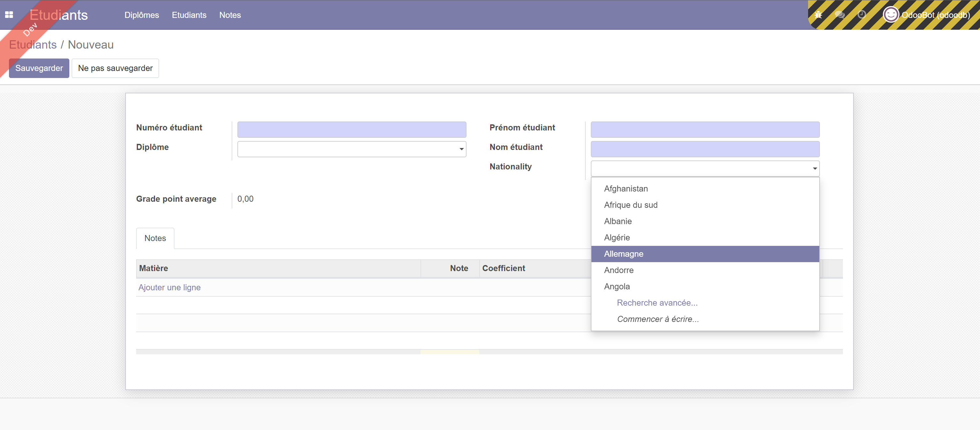This screenshot has width=980, height=430.
Task: Click the OdooBot smiley avatar
Action: 890,15
